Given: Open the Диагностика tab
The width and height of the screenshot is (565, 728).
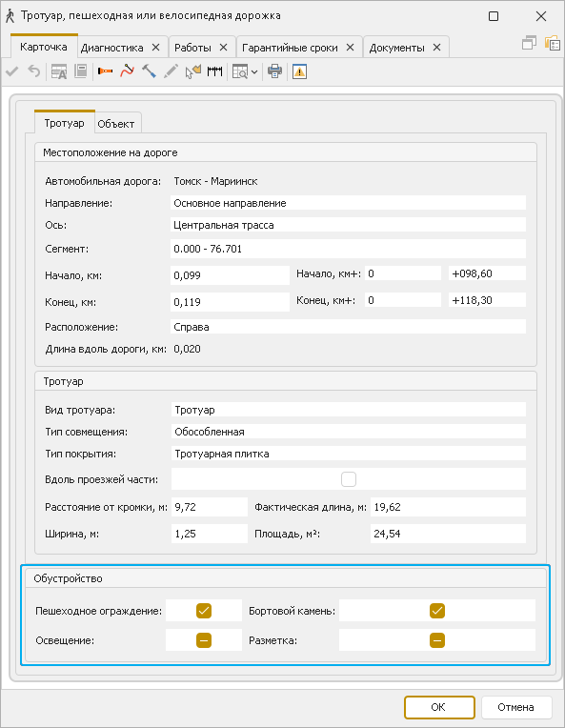Looking at the screenshot, I should 111,48.
